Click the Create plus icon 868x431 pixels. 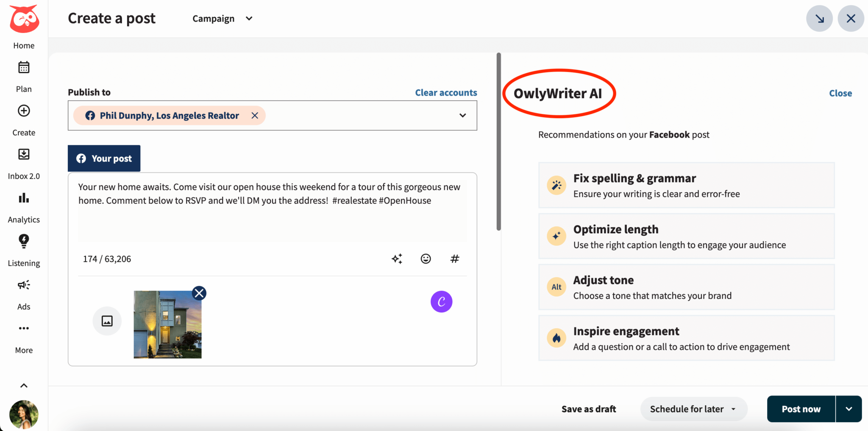click(24, 111)
